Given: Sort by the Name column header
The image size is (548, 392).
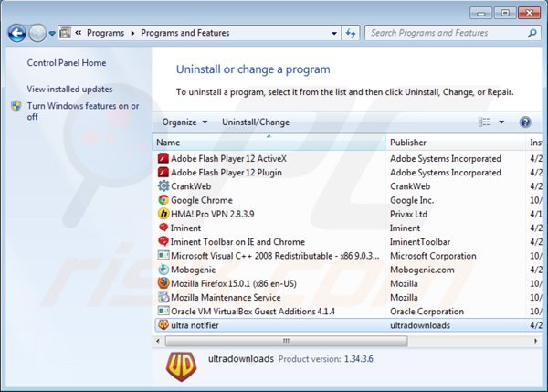Looking at the screenshot, I should [269, 143].
